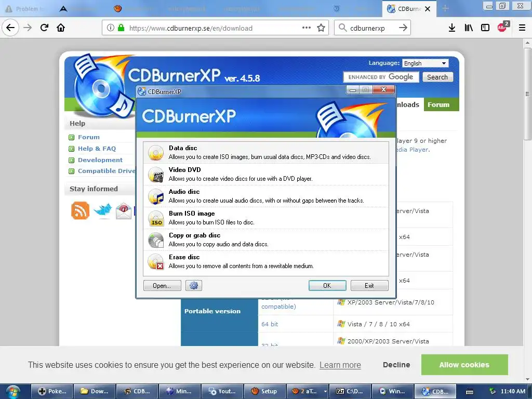
Task: Open the Poke... taskbar button
Action: (x=52, y=391)
